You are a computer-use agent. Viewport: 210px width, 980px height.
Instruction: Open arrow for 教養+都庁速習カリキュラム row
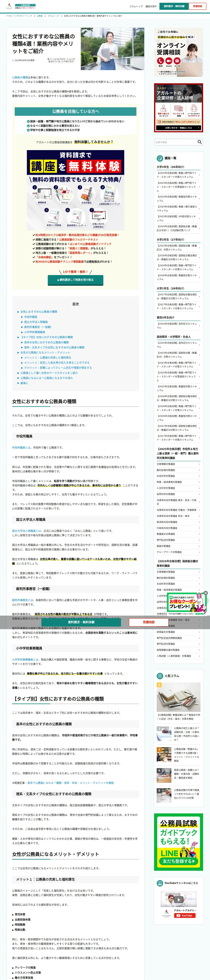click(199, 208)
